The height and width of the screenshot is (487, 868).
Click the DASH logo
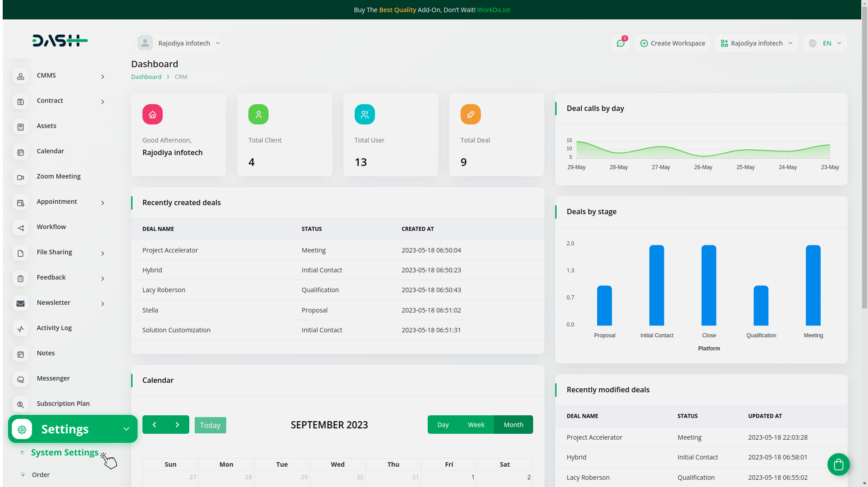pyautogui.click(x=60, y=41)
